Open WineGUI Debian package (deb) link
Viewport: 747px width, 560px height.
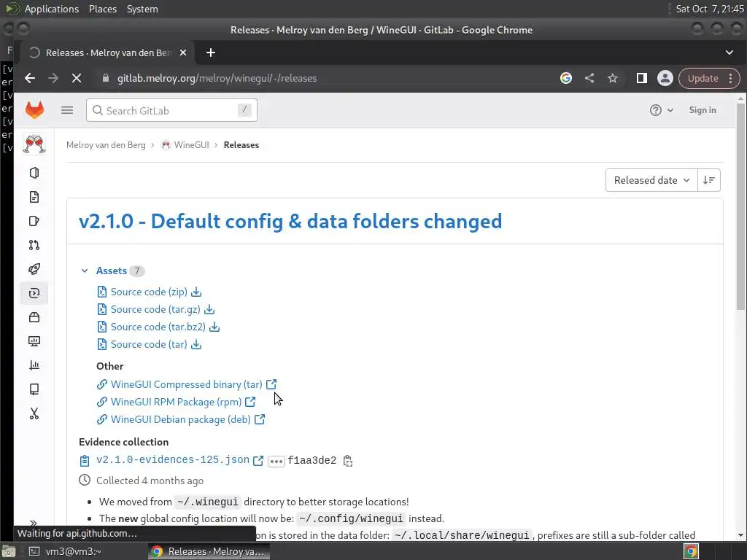181,419
